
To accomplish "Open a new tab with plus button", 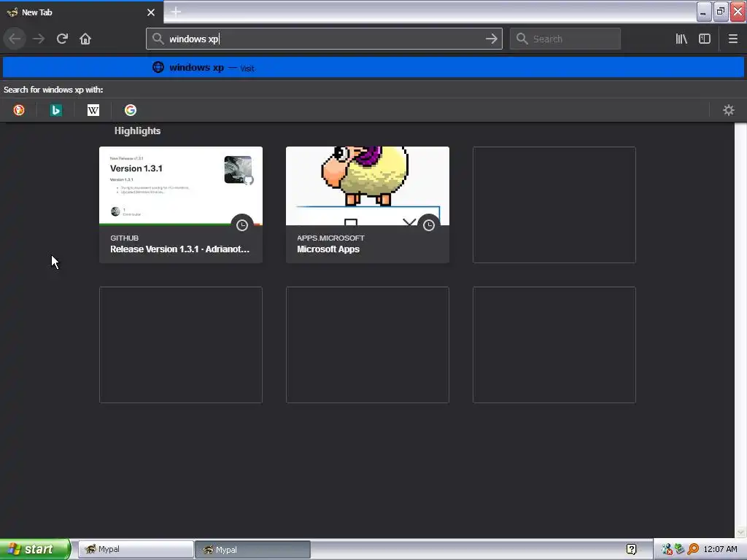I will coord(175,12).
